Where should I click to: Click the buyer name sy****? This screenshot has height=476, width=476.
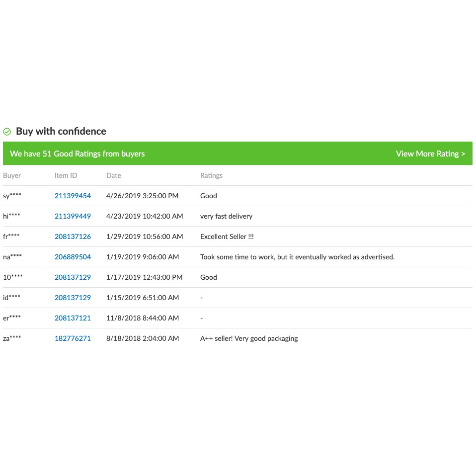pyautogui.click(x=12, y=196)
